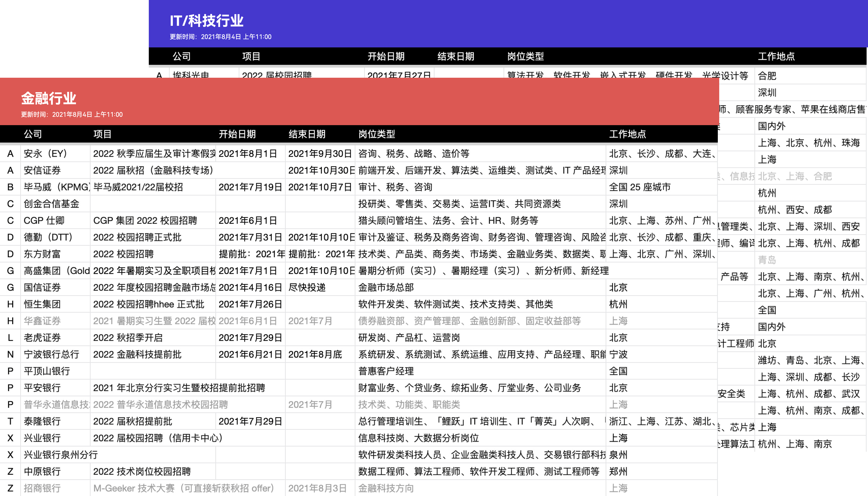Click the greyed 华鑫证券 company cell
Viewport: 868px width, 496px height.
pyautogui.click(x=55, y=321)
